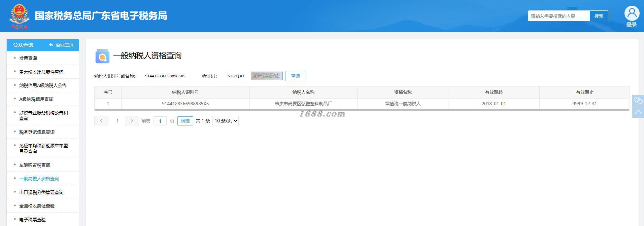The width and height of the screenshot is (644, 226).
Task: Click the 资格名称 column header
Action: 403,92
